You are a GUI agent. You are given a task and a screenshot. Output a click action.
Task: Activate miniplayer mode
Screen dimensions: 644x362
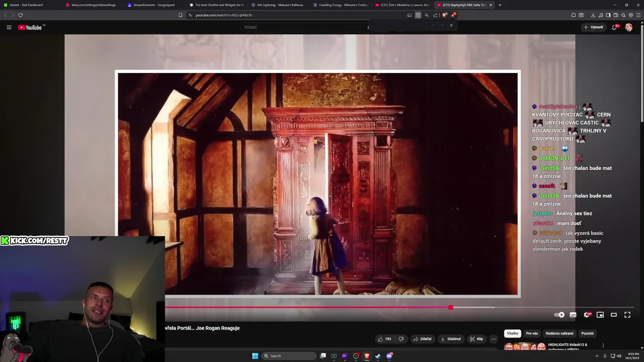click(600, 315)
